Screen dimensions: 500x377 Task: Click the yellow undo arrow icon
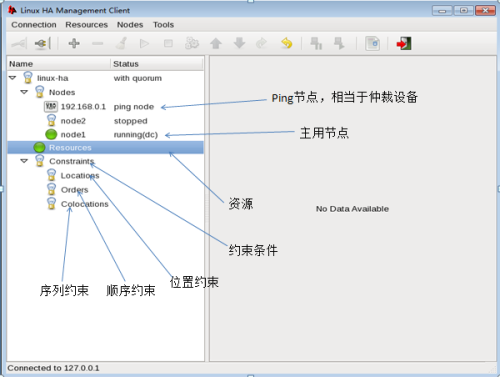(x=286, y=43)
